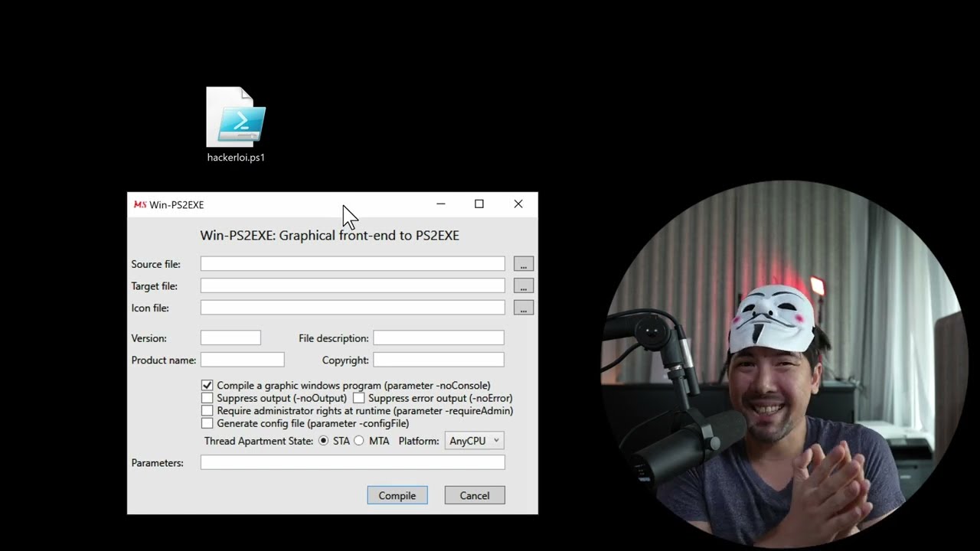Enable Suppress output (-noOutput) checkbox

tap(207, 398)
